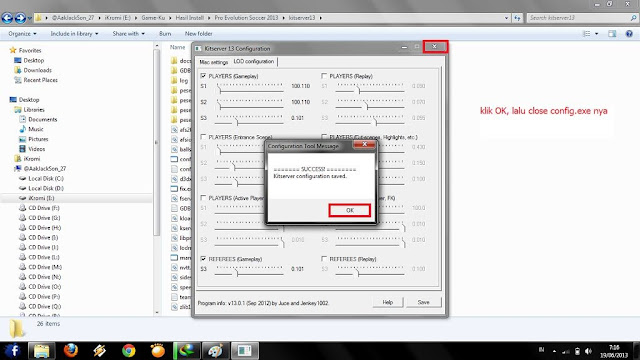
Task: Click Game-Ku in breadcrumb path
Action: (x=153, y=18)
